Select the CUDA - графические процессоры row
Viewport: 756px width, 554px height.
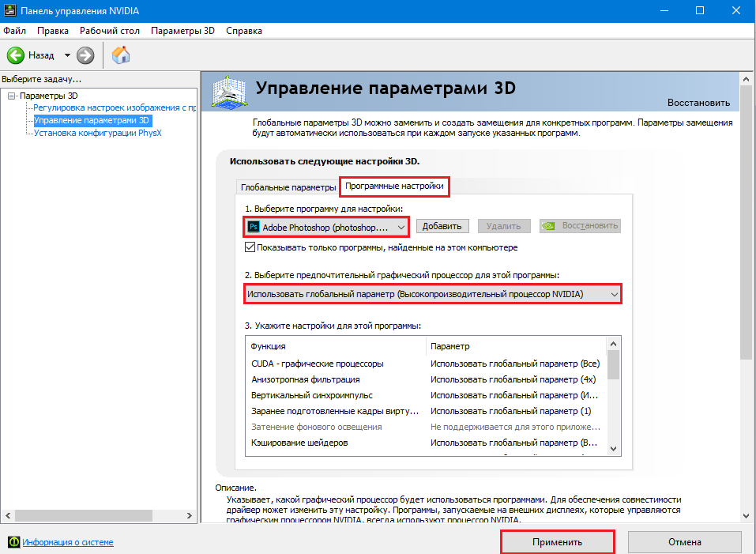coord(425,364)
